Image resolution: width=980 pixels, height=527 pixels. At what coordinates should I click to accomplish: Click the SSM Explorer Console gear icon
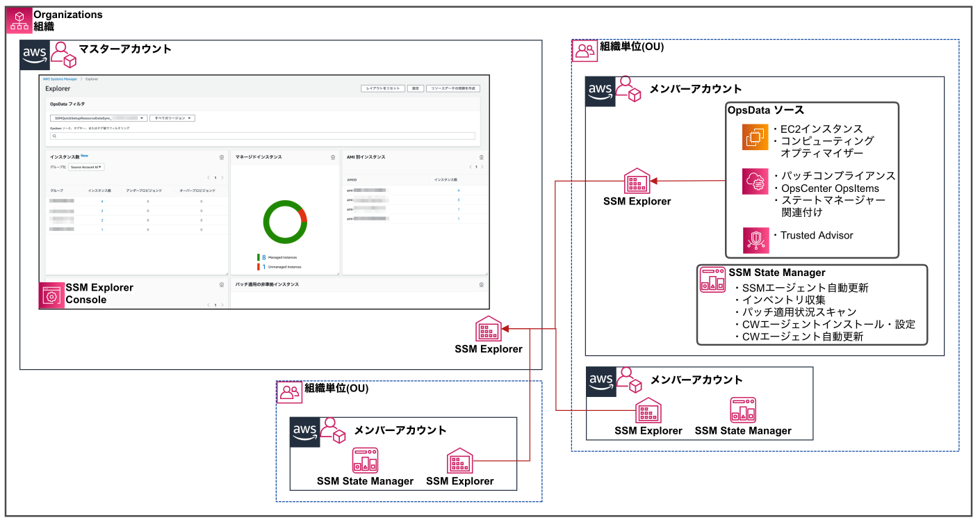coord(51,295)
